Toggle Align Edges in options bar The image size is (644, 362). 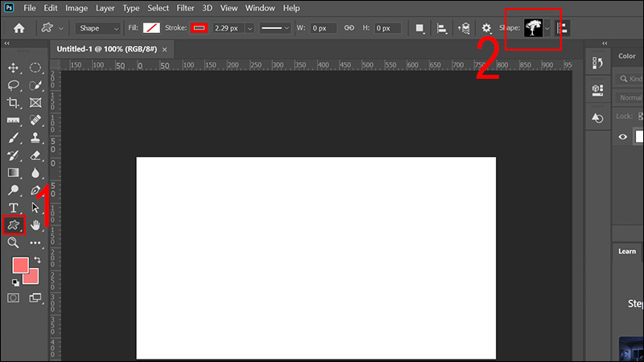(x=562, y=28)
